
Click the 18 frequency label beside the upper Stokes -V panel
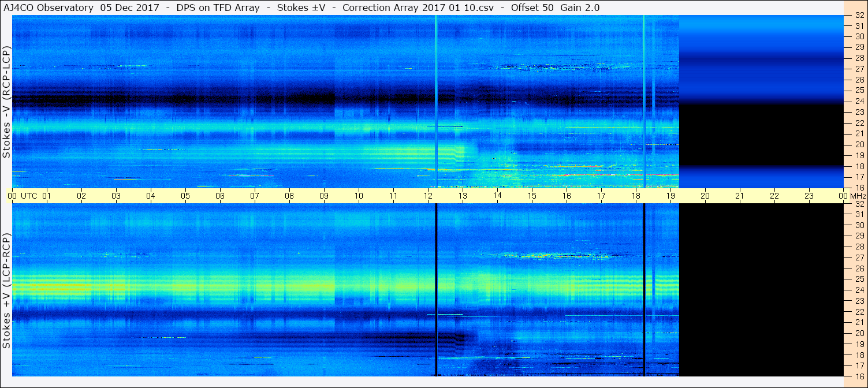(859, 166)
